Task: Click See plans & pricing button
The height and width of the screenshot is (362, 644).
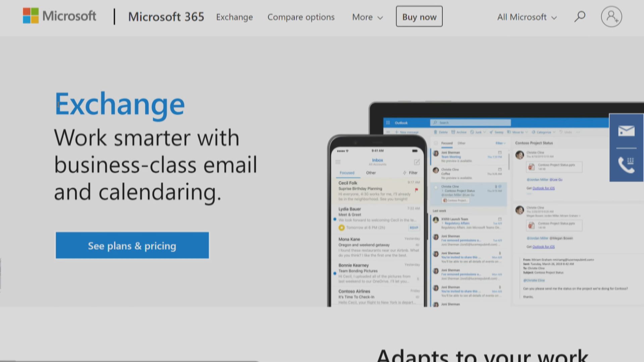Action: tap(132, 245)
